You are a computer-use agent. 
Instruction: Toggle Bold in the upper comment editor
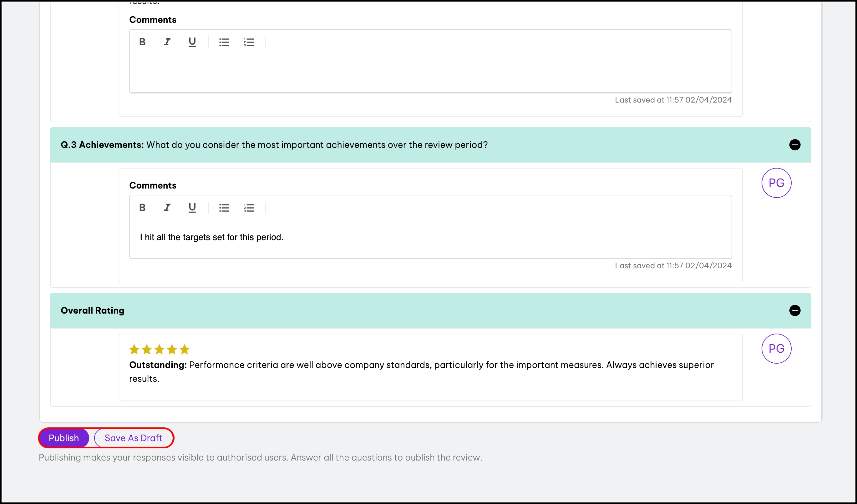coord(142,42)
